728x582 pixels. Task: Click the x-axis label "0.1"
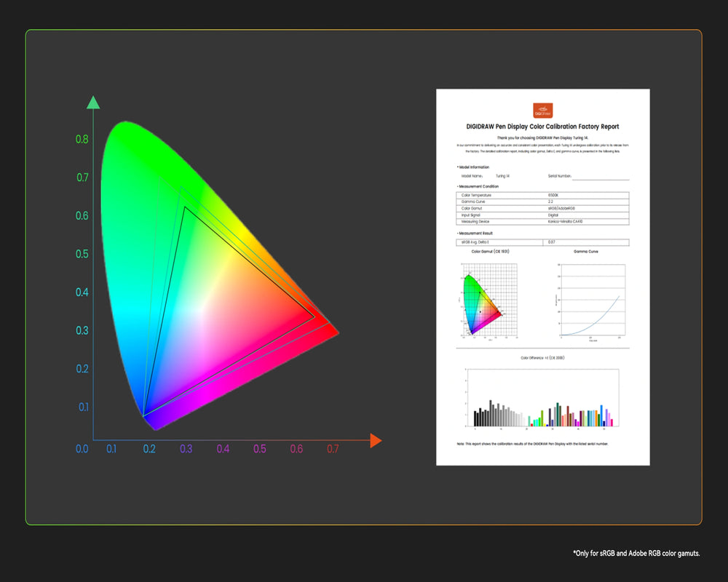click(x=111, y=449)
